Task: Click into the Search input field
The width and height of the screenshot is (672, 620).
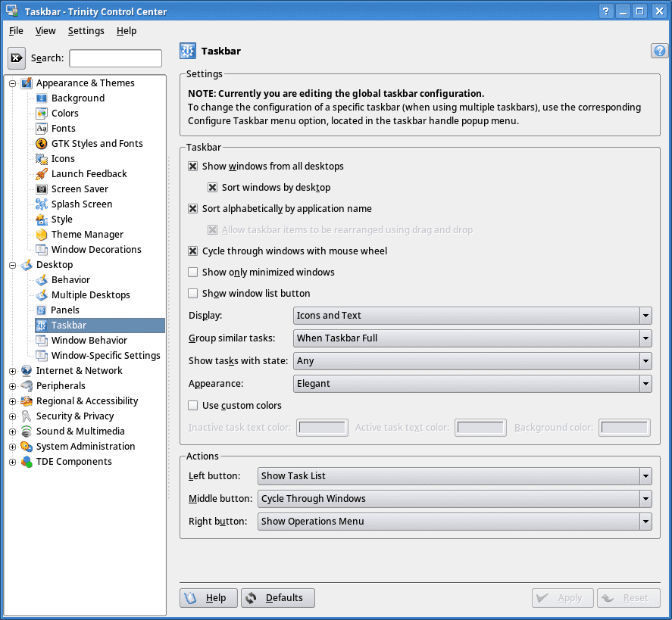Action: [x=116, y=58]
